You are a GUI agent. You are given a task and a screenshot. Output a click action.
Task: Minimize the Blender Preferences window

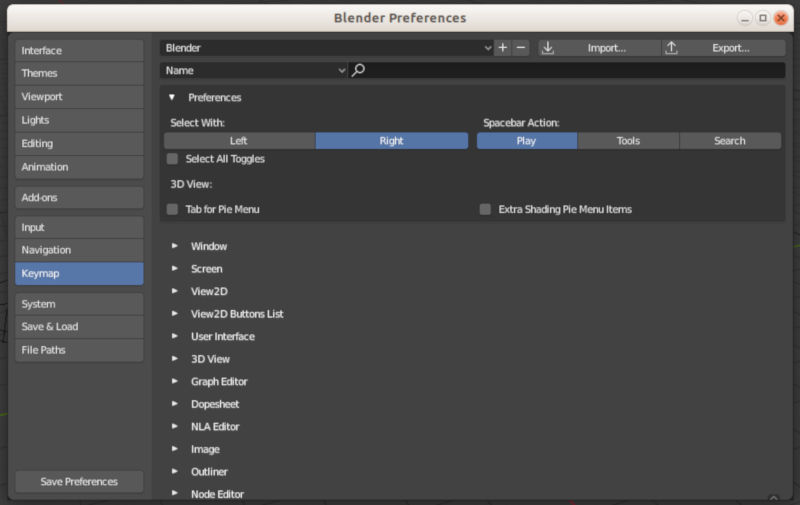(x=744, y=18)
